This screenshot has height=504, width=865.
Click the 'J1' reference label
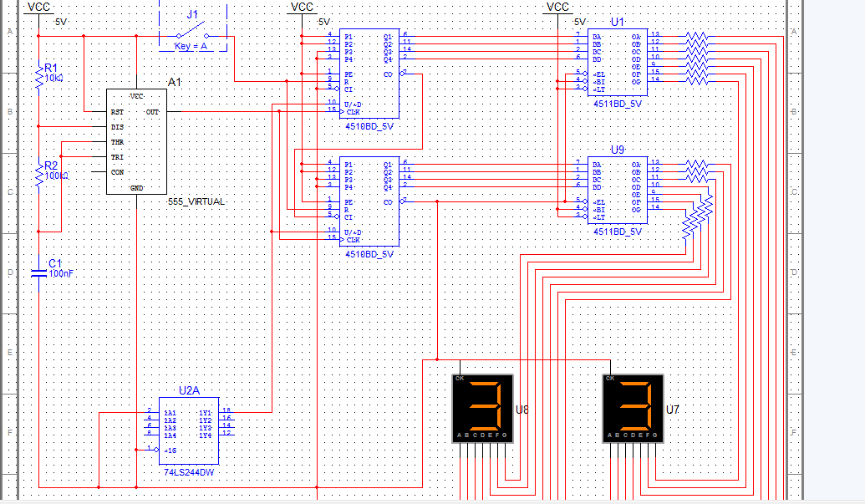(192, 14)
